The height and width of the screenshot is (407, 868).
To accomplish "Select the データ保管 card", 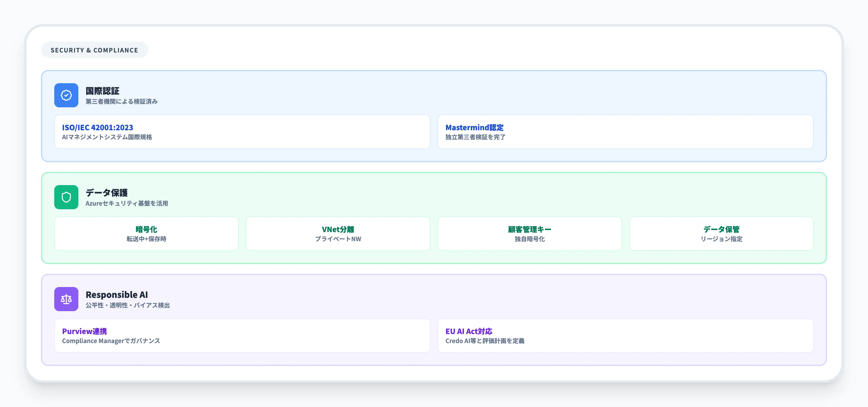I will click(721, 233).
